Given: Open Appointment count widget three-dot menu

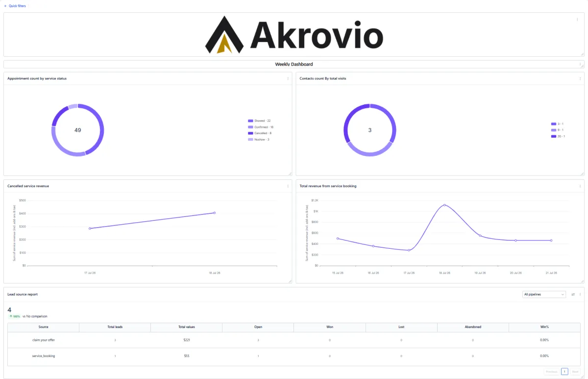Looking at the screenshot, I should (x=288, y=78).
